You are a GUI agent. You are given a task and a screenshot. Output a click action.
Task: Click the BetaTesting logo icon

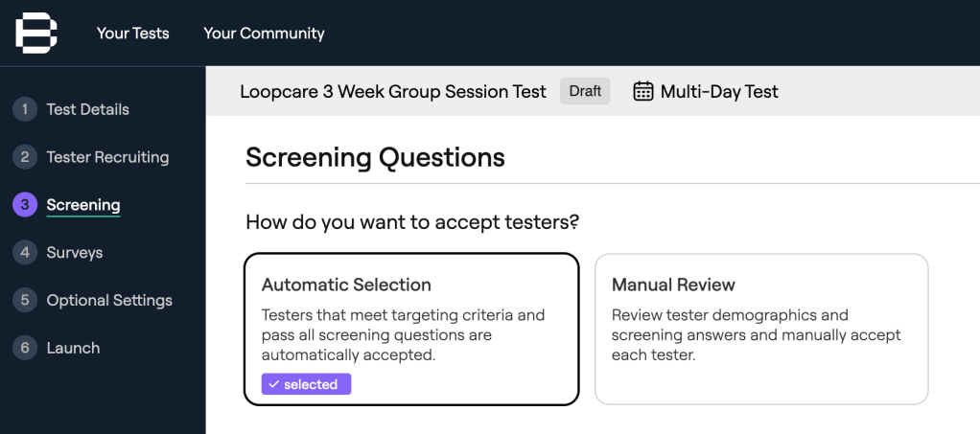coord(36,33)
